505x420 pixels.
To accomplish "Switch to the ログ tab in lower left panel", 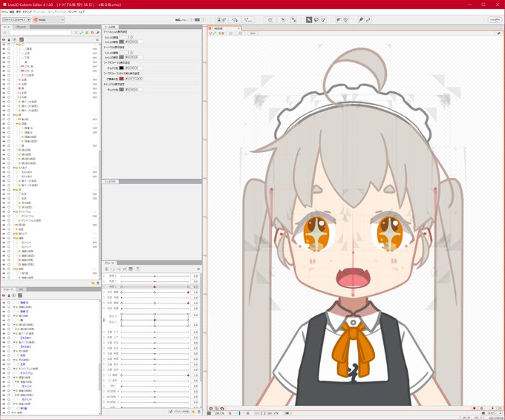I will 22,289.
